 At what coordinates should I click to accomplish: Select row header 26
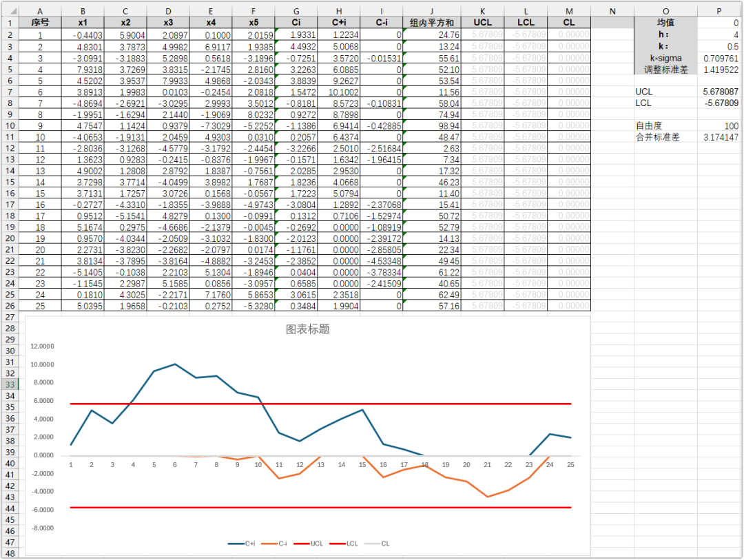click(x=10, y=306)
